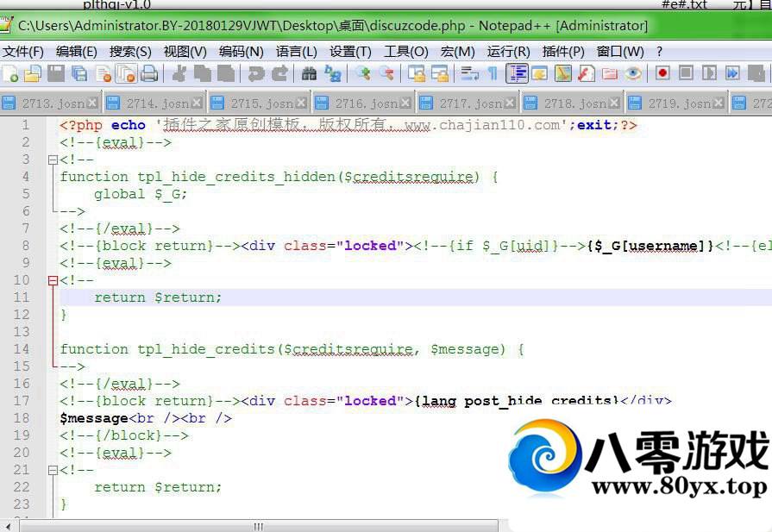Open Folder as Workspace icon
The height and width of the screenshot is (532, 772).
[x=610, y=74]
